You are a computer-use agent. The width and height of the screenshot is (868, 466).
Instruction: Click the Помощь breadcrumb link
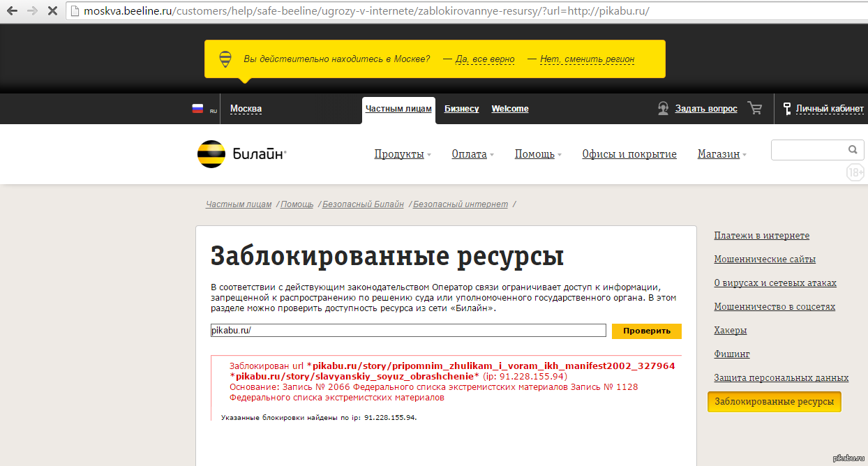(x=297, y=204)
